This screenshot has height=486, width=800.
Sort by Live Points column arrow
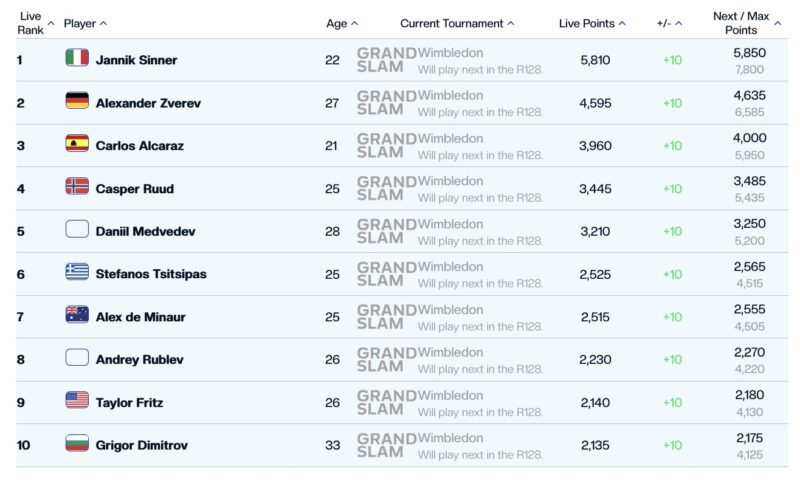click(622, 23)
